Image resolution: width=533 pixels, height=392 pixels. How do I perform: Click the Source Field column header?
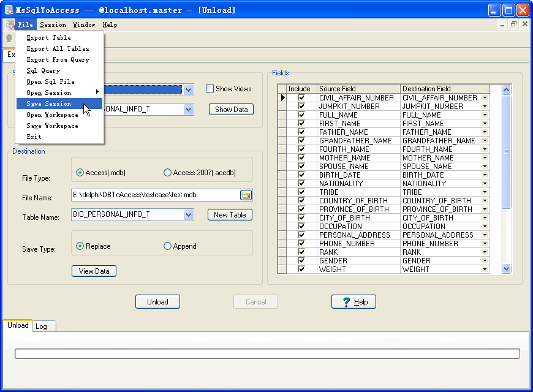tap(358, 89)
